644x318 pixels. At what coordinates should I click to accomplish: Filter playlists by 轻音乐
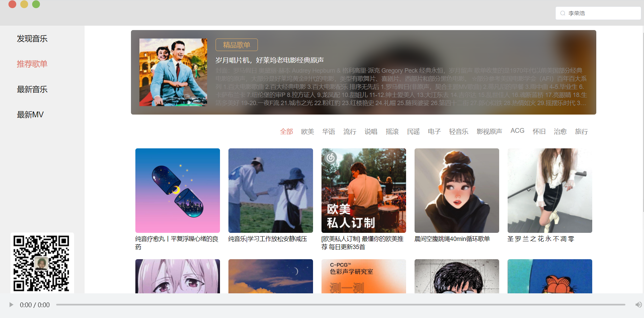459,131
